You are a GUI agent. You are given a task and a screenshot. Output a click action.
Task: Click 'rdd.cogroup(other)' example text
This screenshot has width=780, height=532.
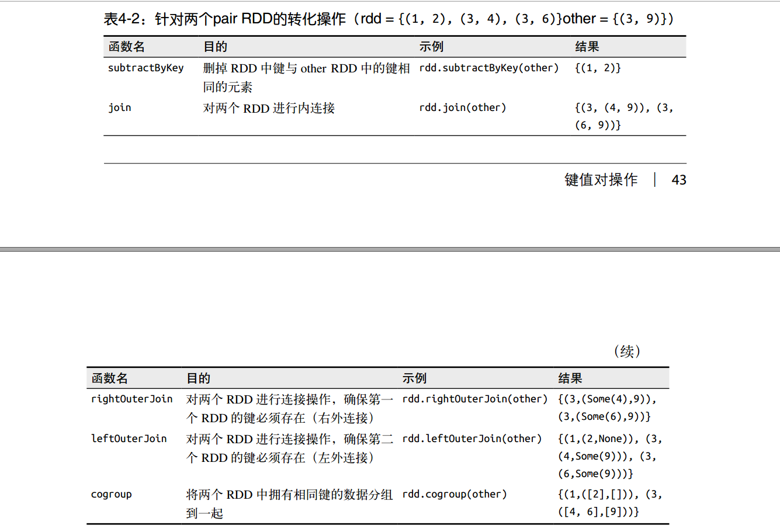point(455,494)
